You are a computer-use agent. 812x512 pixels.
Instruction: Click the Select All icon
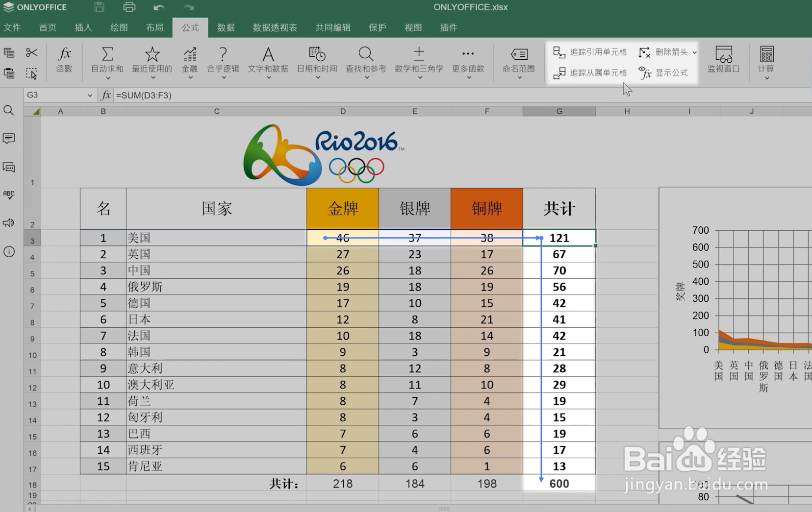[31, 73]
